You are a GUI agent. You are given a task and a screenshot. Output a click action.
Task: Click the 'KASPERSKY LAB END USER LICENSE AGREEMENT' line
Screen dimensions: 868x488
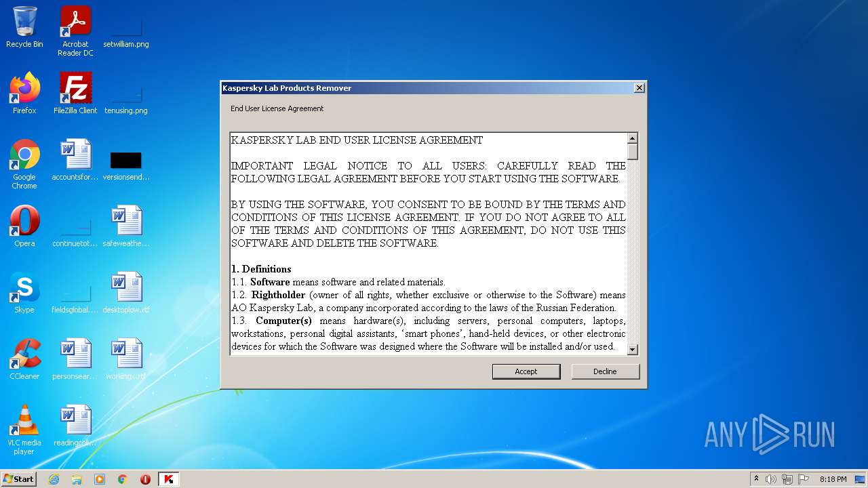tap(357, 140)
